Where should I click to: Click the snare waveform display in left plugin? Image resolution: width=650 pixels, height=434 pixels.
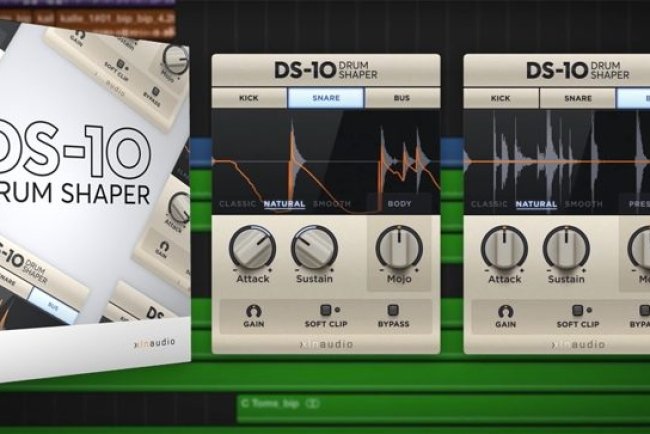326,162
